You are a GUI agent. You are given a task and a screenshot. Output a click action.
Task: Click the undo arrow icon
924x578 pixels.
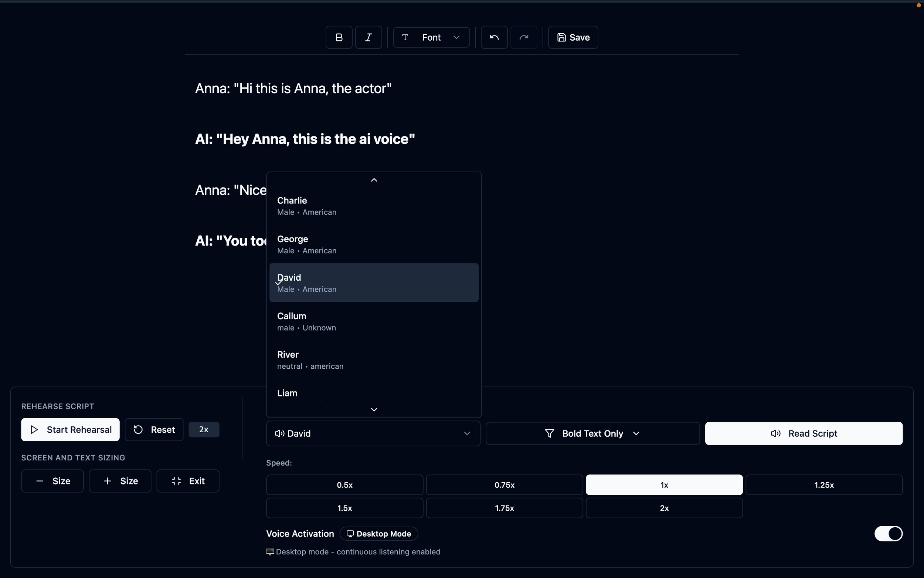coord(494,37)
